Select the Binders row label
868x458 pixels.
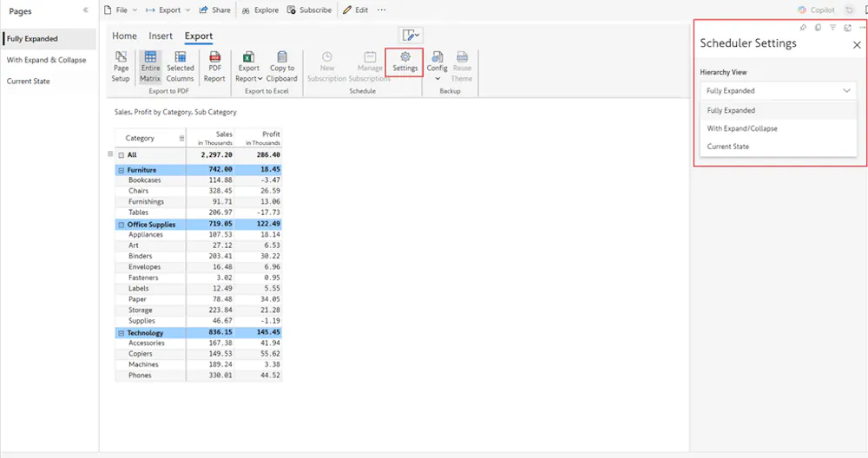140,256
